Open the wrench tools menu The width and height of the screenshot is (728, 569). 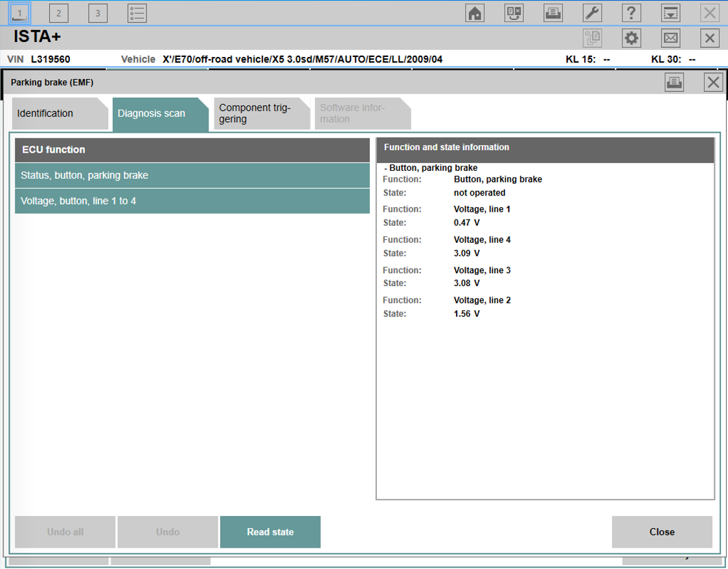[x=592, y=13]
